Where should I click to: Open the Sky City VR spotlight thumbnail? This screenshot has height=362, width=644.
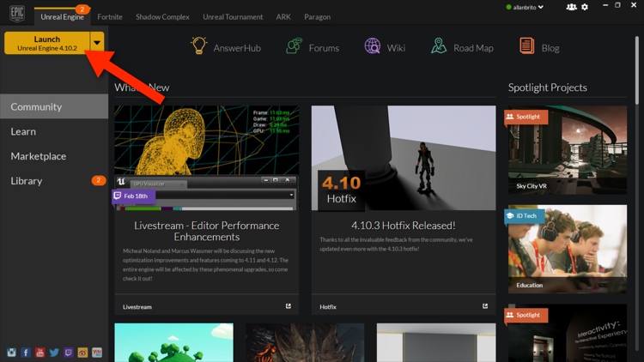(568, 150)
